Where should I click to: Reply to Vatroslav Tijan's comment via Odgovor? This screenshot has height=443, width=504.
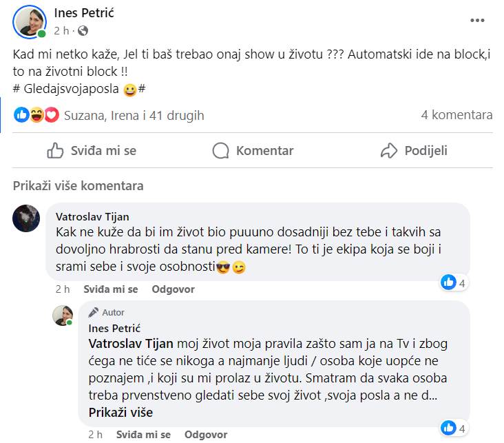[x=173, y=289]
